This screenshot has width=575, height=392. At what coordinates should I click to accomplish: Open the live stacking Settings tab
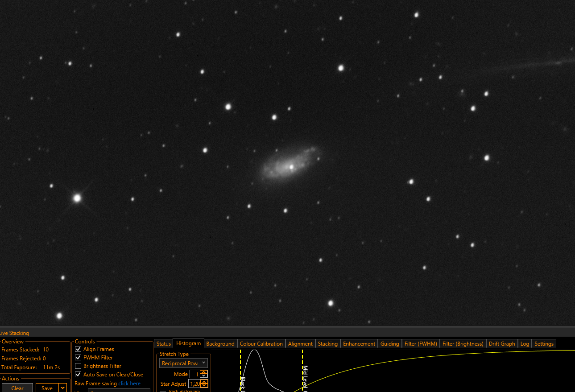click(544, 344)
